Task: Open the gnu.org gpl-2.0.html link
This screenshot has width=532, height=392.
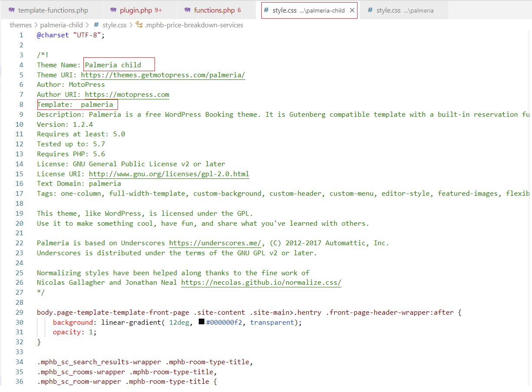Action: coord(169,174)
